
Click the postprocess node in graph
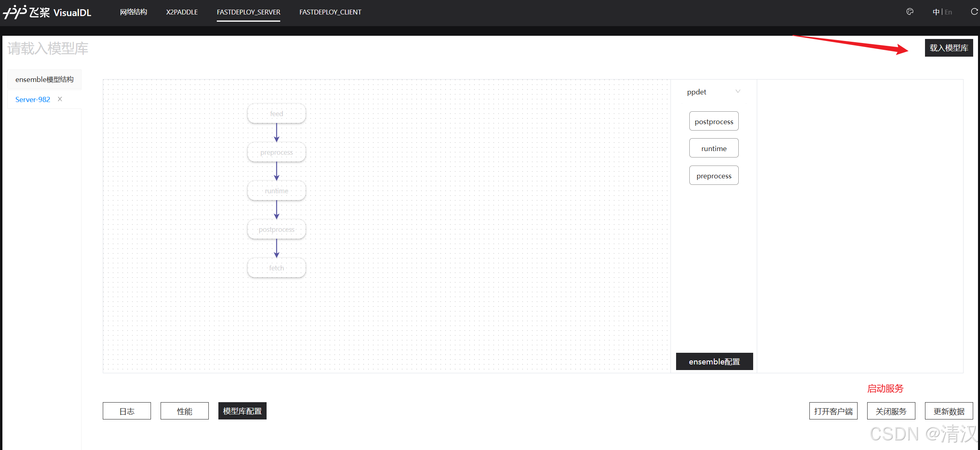[x=277, y=229]
